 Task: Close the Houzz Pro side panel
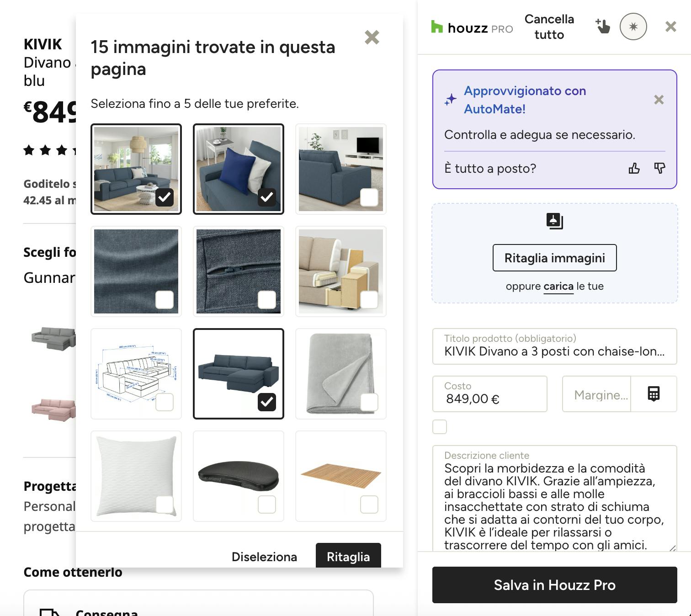670,27
